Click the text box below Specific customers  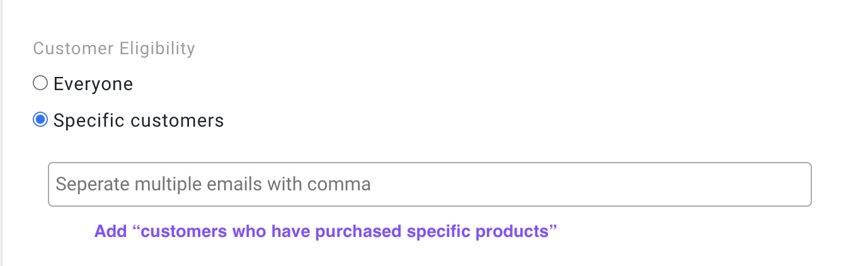[x=430, y=185]
